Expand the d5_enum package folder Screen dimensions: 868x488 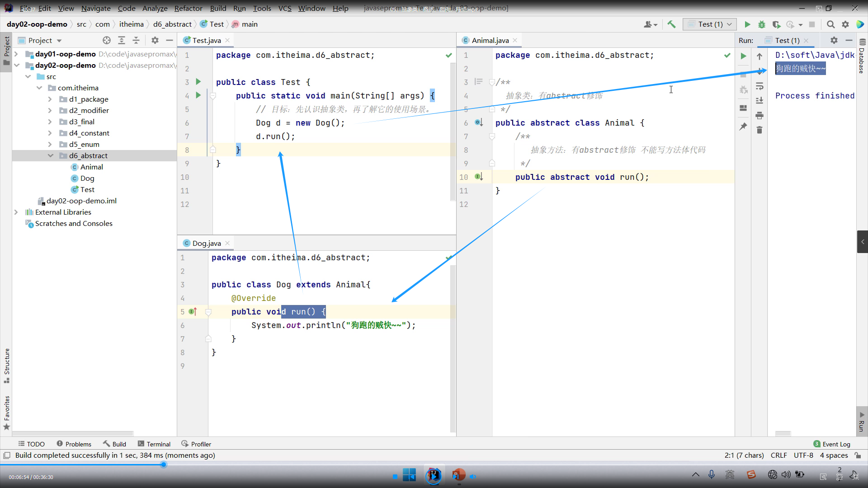50,144
